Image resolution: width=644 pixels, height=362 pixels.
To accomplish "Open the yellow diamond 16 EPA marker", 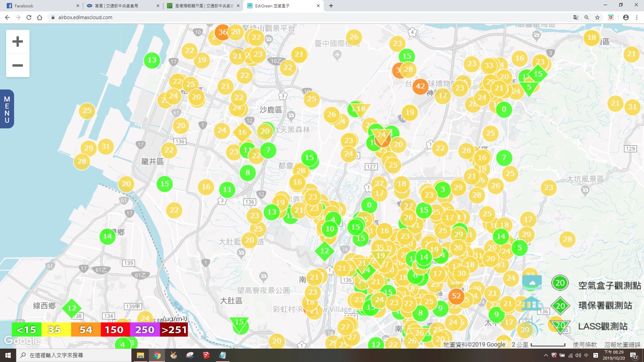I will coord(242,132).
